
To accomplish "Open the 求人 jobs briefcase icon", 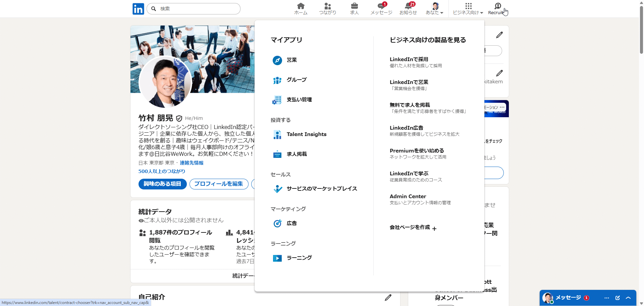I will tap(355, 6).
